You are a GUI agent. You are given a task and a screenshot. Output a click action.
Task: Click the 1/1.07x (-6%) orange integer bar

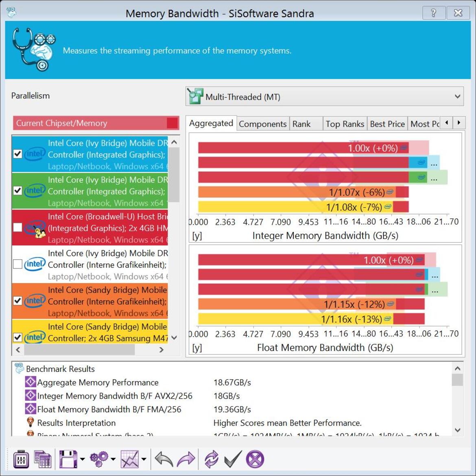(x=297, y=192)
